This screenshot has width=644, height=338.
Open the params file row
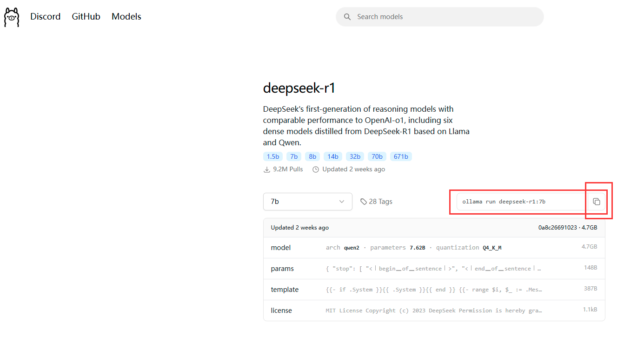(434, 269)
